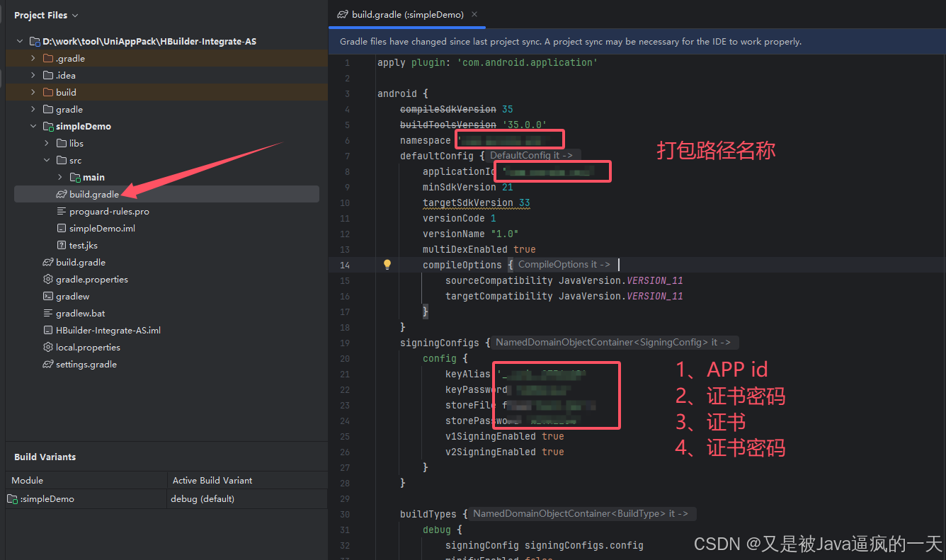Image resolution: width=946 pixels, height=560 pixels.
Task: Expand the libs folder
Action: 47,143
